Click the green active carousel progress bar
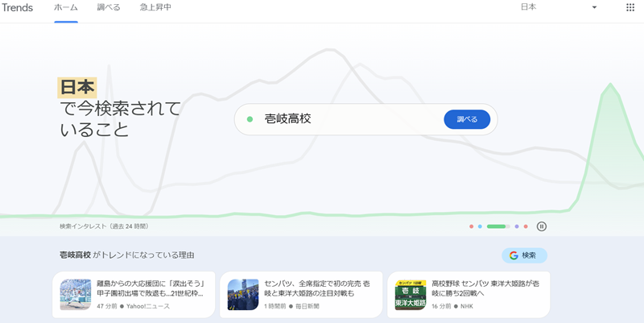 [497, 226]
